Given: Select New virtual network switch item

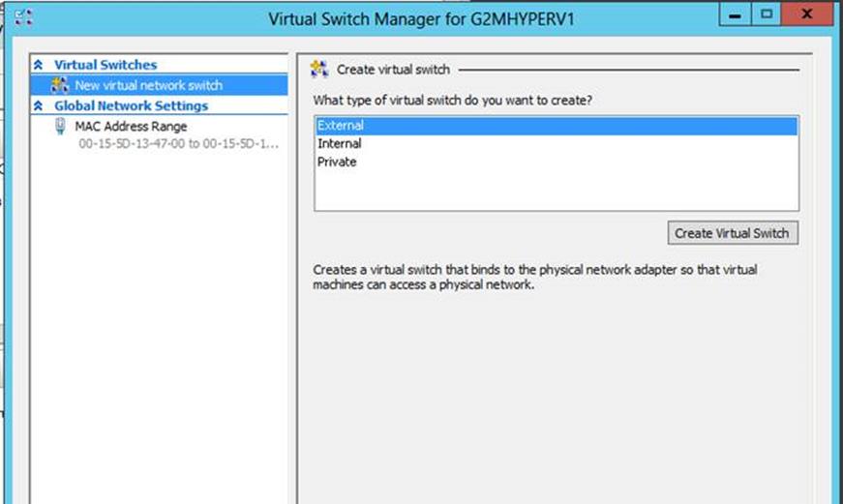Looking at the screenshot, I should [159, 85].
